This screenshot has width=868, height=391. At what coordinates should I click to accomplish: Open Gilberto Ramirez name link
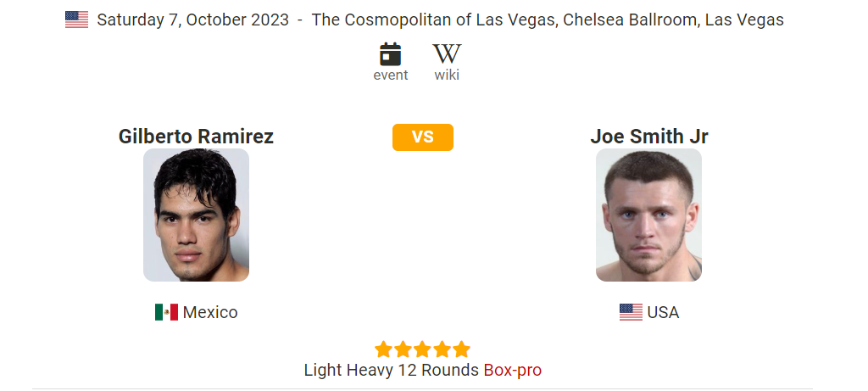(196, 137)
